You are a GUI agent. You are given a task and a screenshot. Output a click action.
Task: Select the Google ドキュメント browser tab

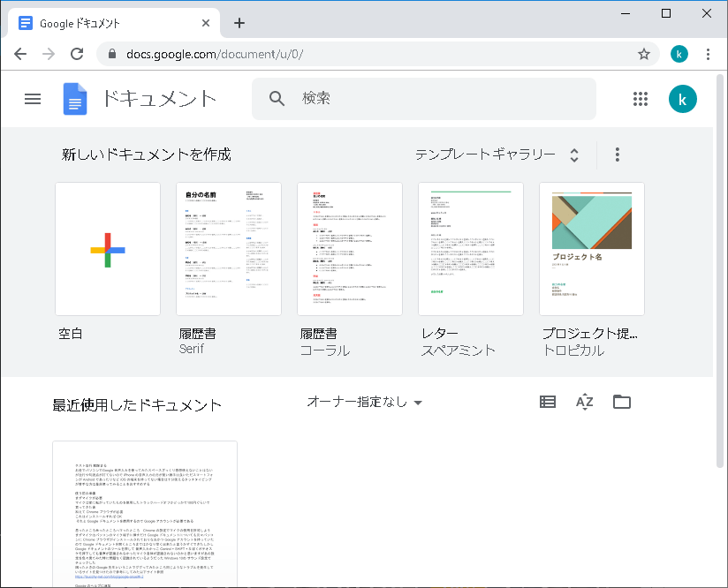(x=106, y=23)
